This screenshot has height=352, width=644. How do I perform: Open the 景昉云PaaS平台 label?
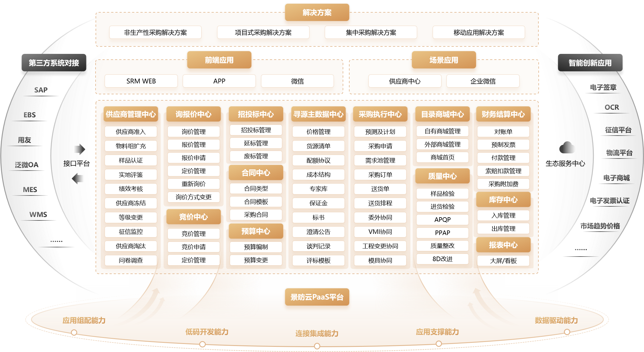[x=317, y=297]
